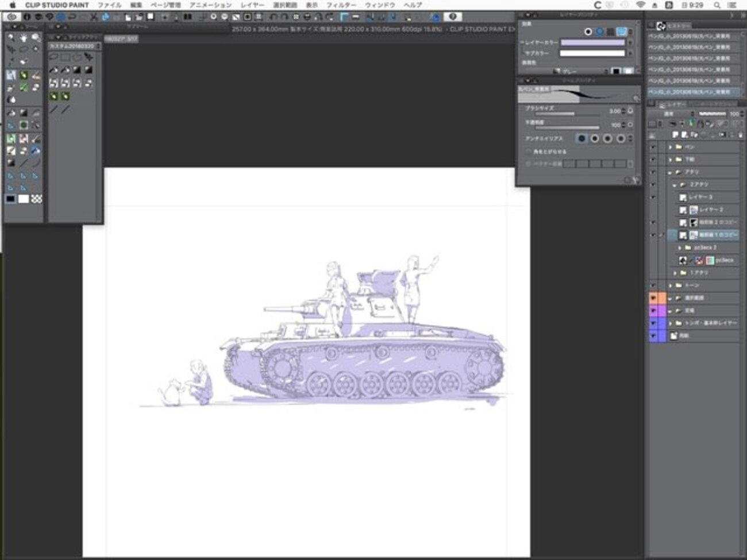
Task: Click the white サブカラー color bar
Action: (592, 53)
